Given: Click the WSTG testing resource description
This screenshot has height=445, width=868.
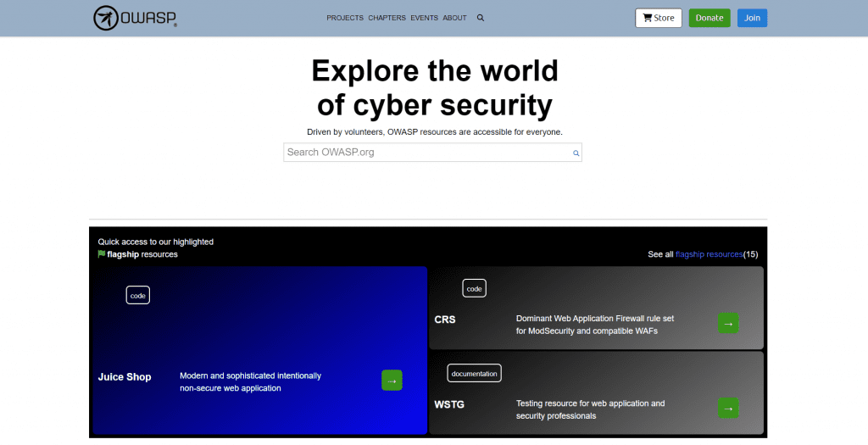Looking at the screenshot, I should tap(590, 409).
